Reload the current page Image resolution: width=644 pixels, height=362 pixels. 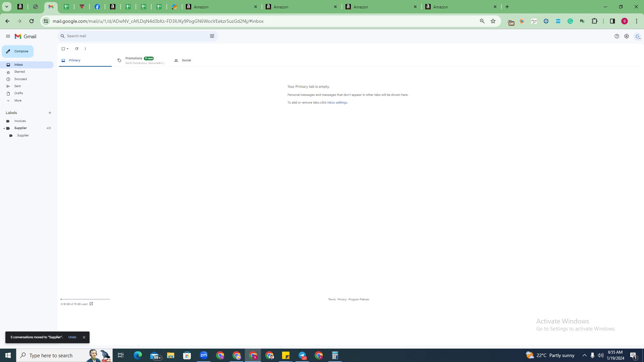(x=32, y=21)
